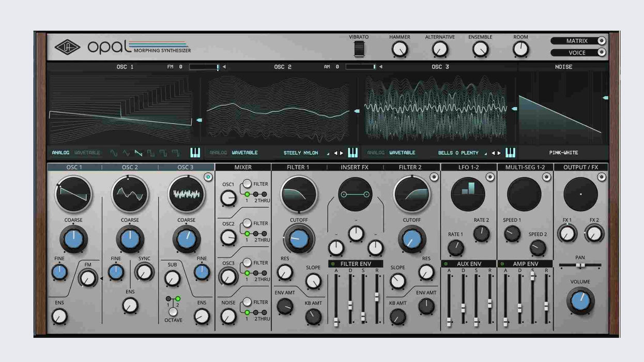Click the OSC 3 wavetable morph dial
Image resolution: width=644 pixels, height=362 pixels.
click(x=186, y=194)
